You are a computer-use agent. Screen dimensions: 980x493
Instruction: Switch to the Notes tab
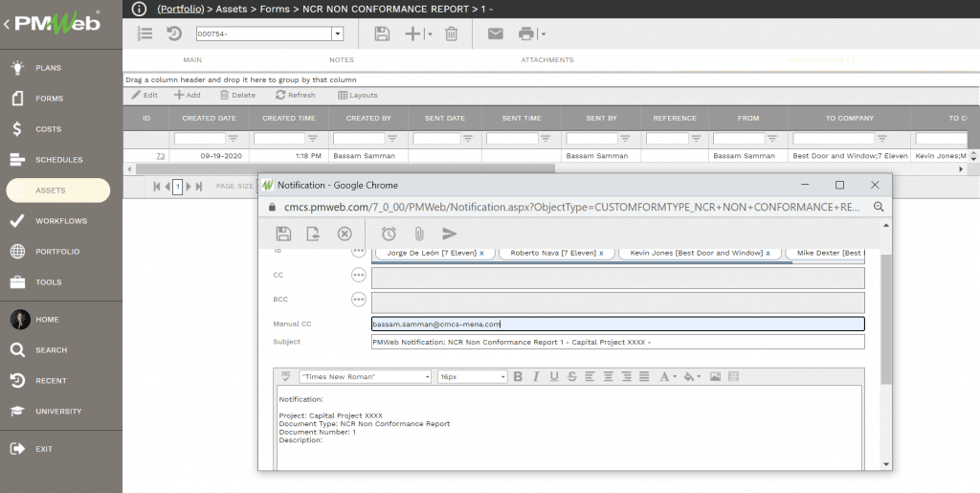pos(342,60)
